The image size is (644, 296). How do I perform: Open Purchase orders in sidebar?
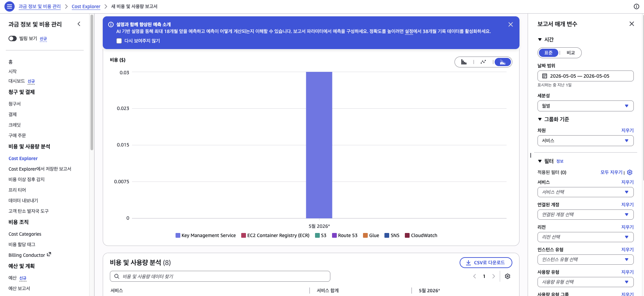tap(17, 135)
